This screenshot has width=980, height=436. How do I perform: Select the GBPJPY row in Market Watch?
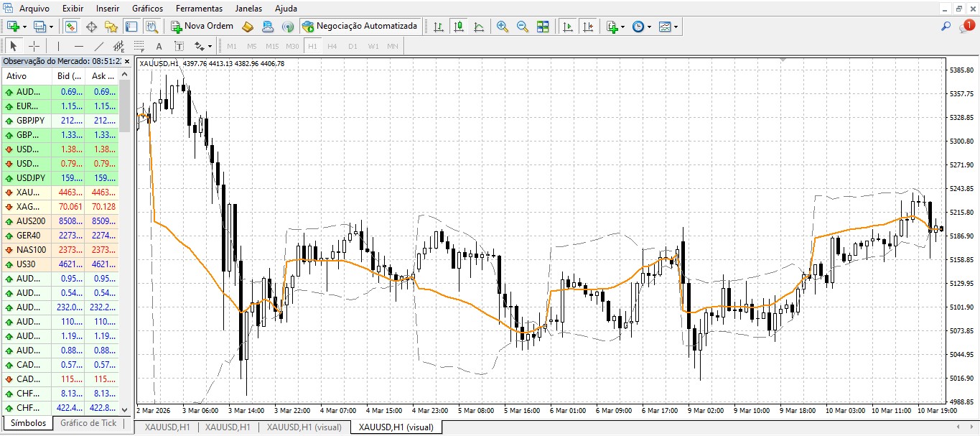(x=60, y=121)
